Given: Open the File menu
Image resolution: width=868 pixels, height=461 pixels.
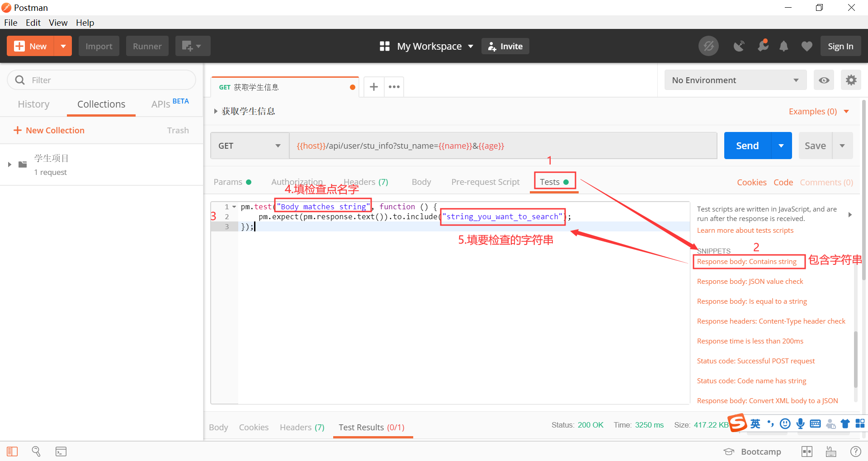Looking at the screenshot, I should click(11, 23).
